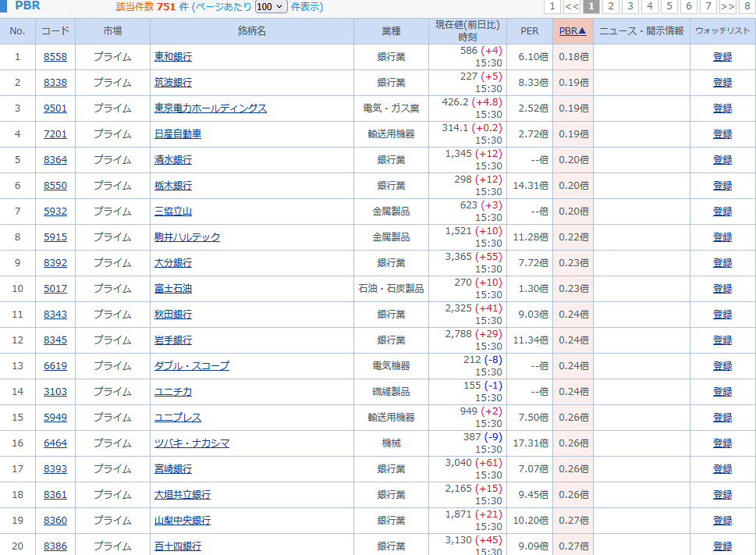The width and height of the screenshot is (756, 555).
Task: Sort the table by the PER column
Action: [530, 31]
